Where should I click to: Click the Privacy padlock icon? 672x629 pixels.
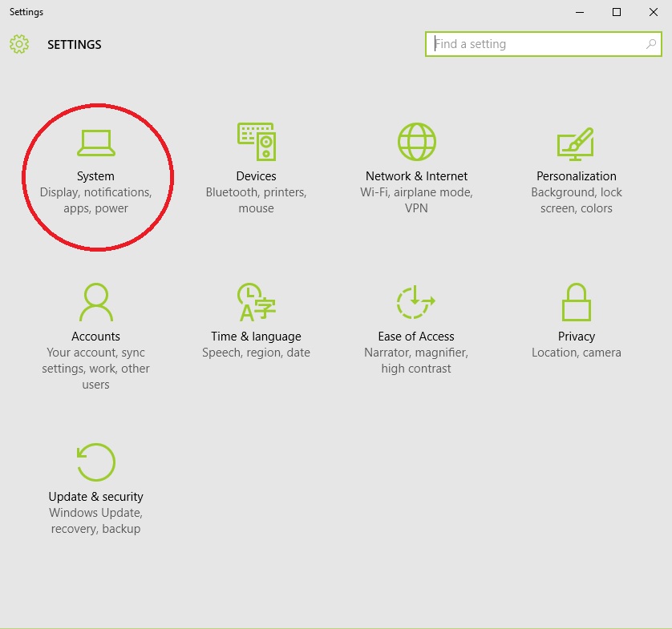tap(577, 302)
